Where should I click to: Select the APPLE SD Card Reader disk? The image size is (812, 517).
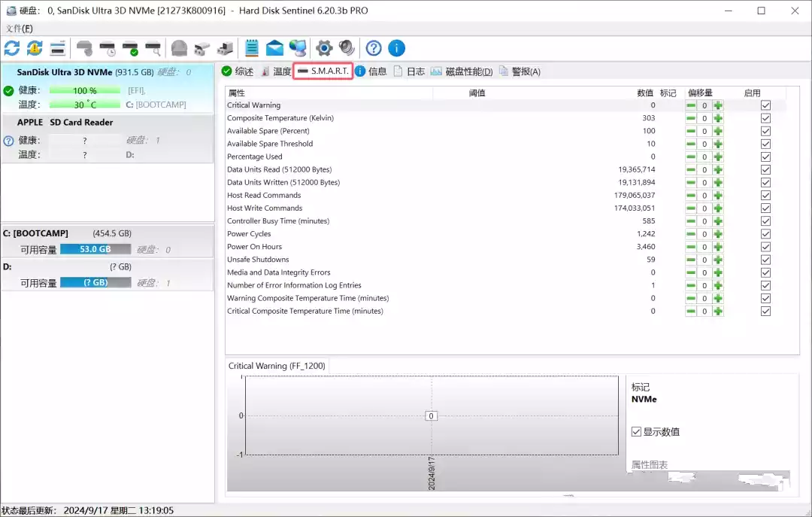65,122
